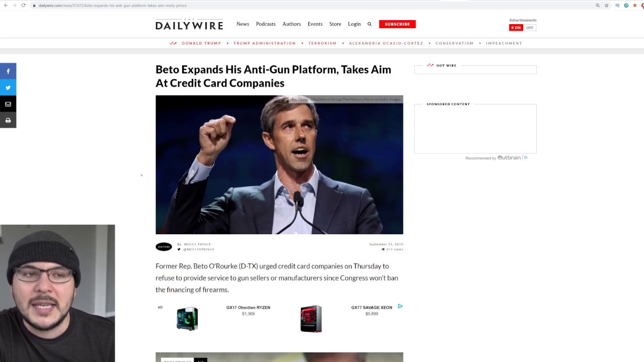Image resolution: width=644 pixels, height=362 pixels.
Task: Click the browser forward arrow
Action: pyautogui.click(x=14, y=6)
